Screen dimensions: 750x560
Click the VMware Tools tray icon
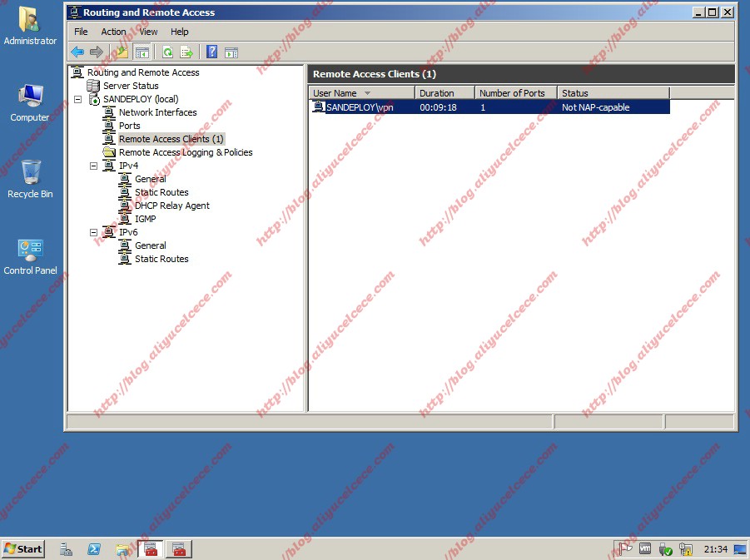point(645,548)
